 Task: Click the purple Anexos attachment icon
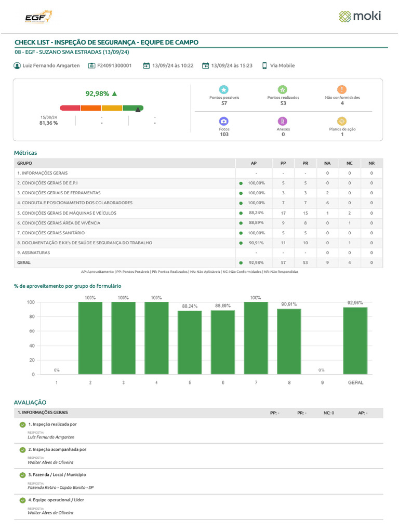coord(283,121)
